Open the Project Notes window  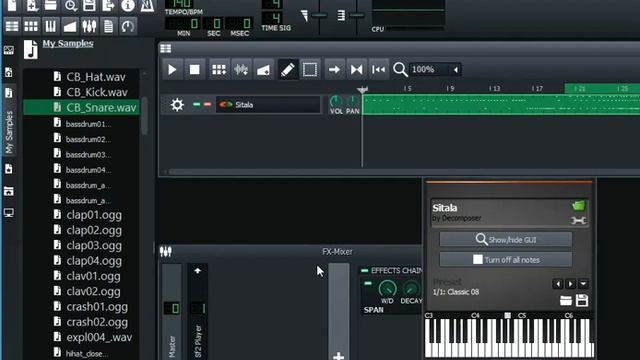point(109,27)
